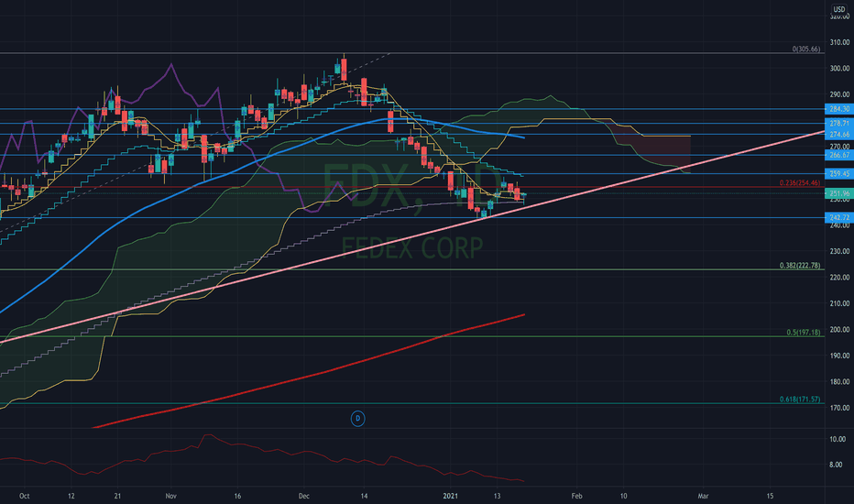The width and height of the screenshot is (854, 504).
Task: Click the 290.00 tick on price axis
Action: [x=839, y=94]
